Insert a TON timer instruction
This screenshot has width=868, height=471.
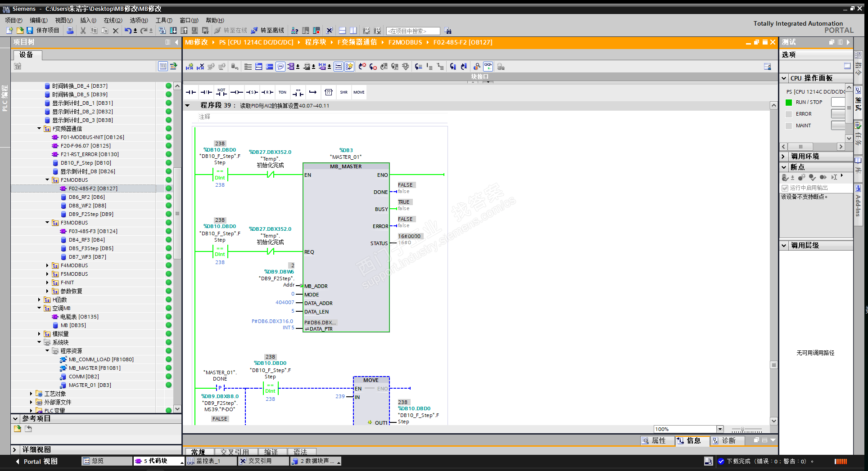click(x=282, y=92)
